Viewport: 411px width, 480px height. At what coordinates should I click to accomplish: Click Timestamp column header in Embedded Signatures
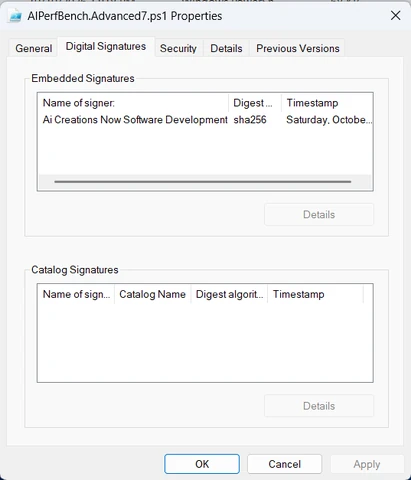pos(327,103)
